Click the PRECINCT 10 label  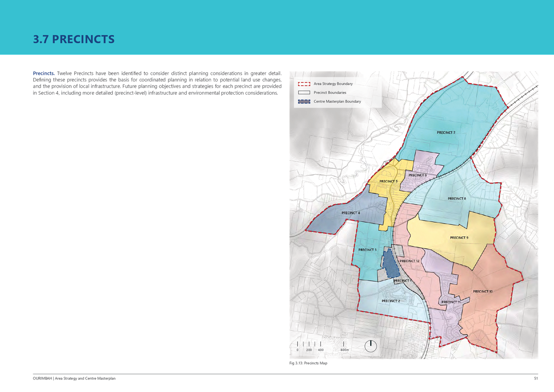(x=482, y=291)
